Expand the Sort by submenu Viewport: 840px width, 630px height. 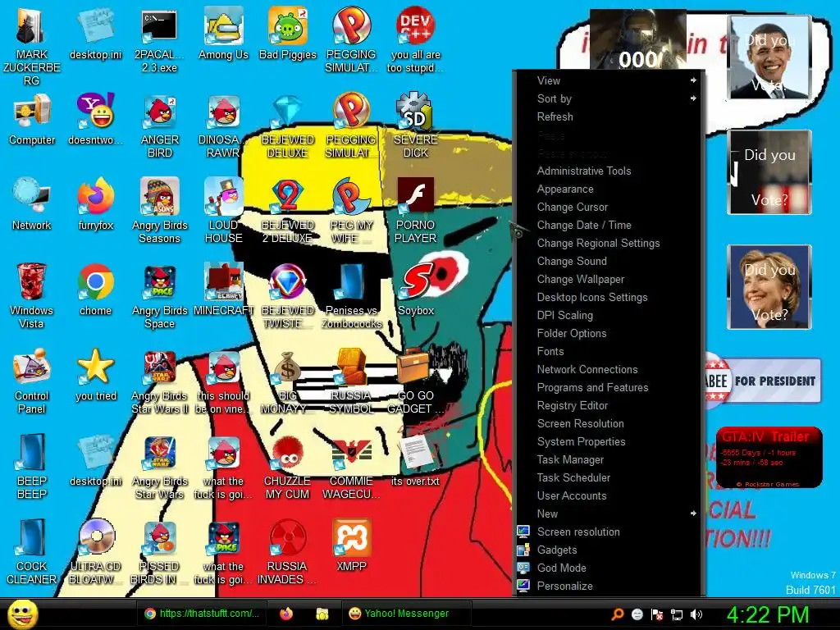(609, 98)
